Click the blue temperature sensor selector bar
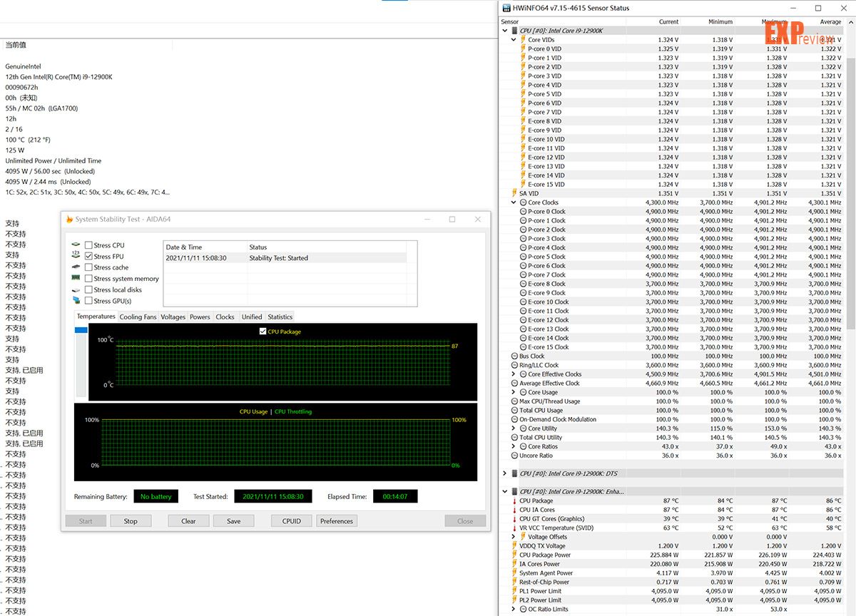Screen dimensions: 856x616 coord(81,329)
